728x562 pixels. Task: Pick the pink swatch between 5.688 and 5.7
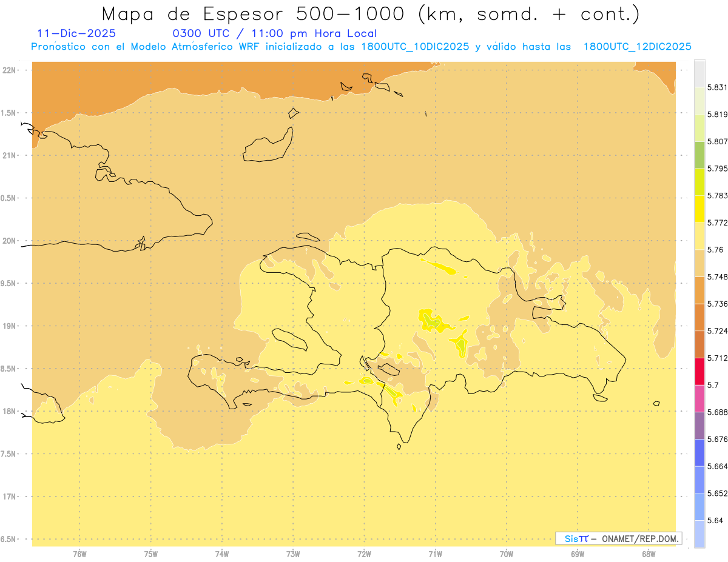tap(699, 398)
